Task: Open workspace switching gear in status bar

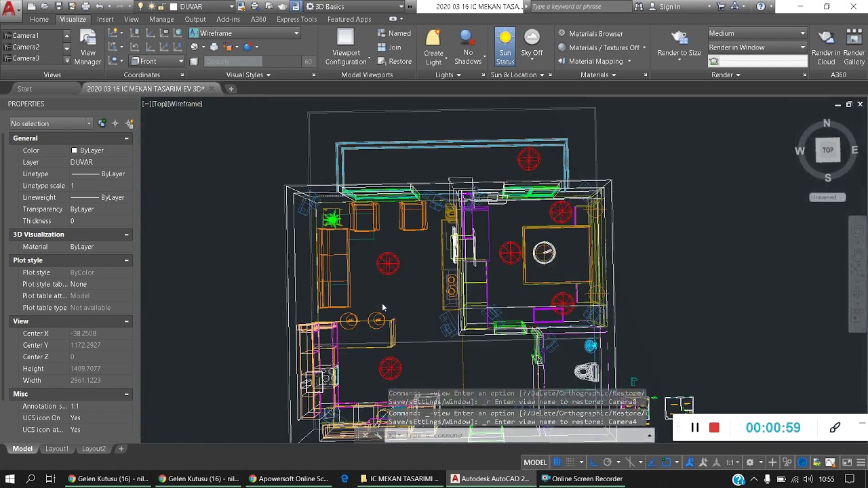Action: tap(750, 462)
